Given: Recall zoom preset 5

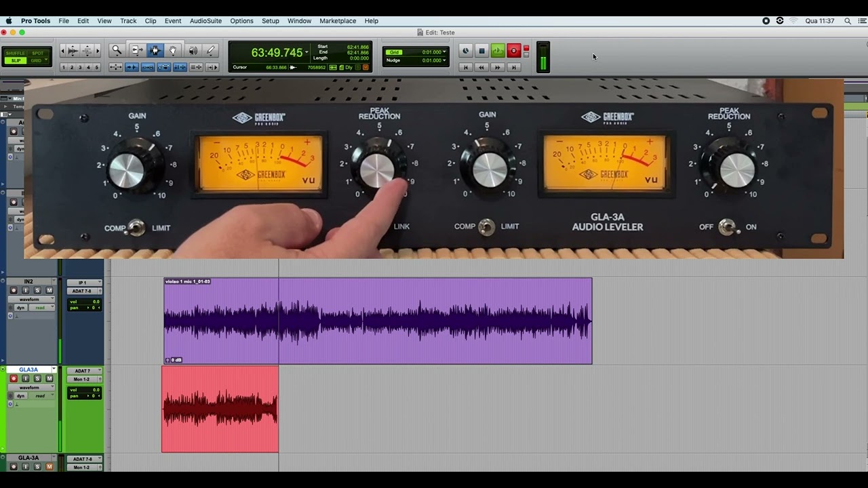Looking at the screenshot, I should tap(96, 67).
